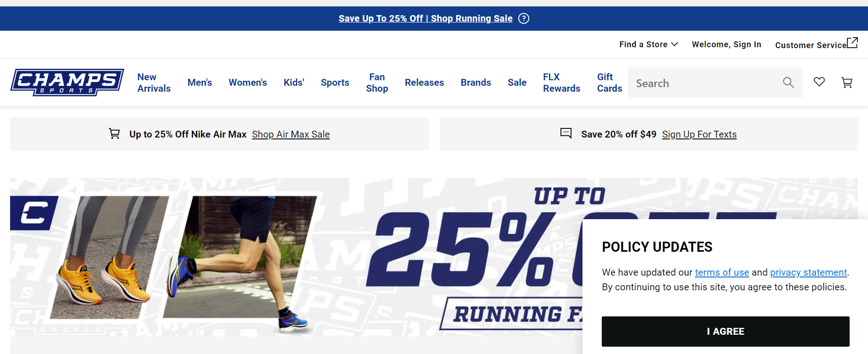Open the shopping cart icon

[846, 83]
